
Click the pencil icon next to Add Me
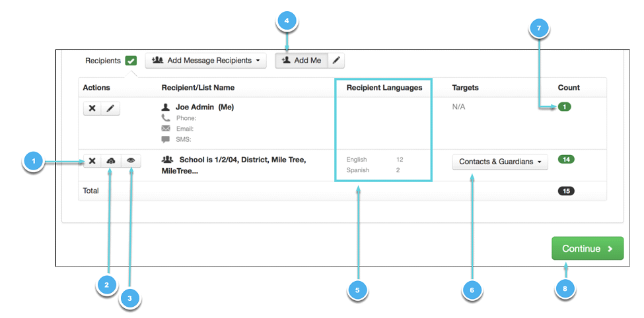pos(336,60)
